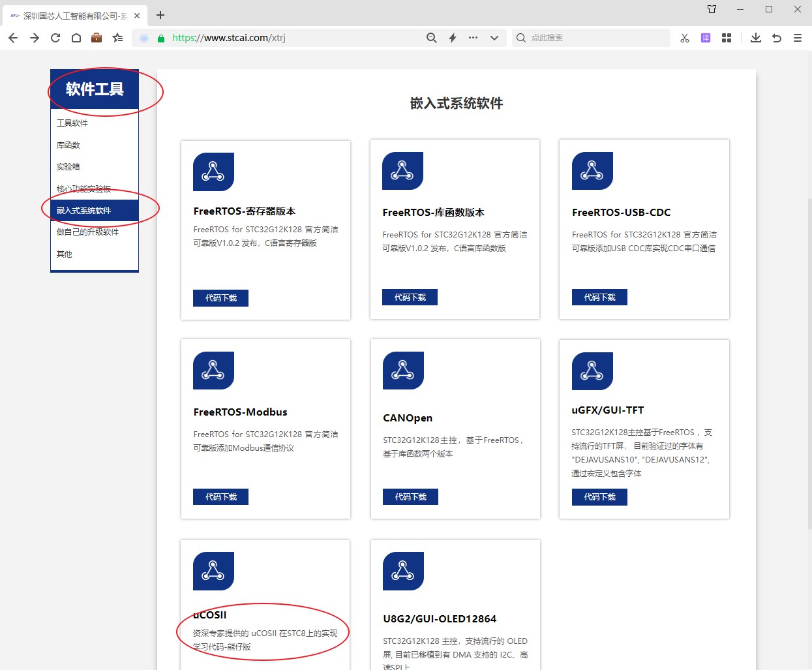This screenshot has height=670, width=812.
Task: Open the apps grid icon
Action: point(727,38)
